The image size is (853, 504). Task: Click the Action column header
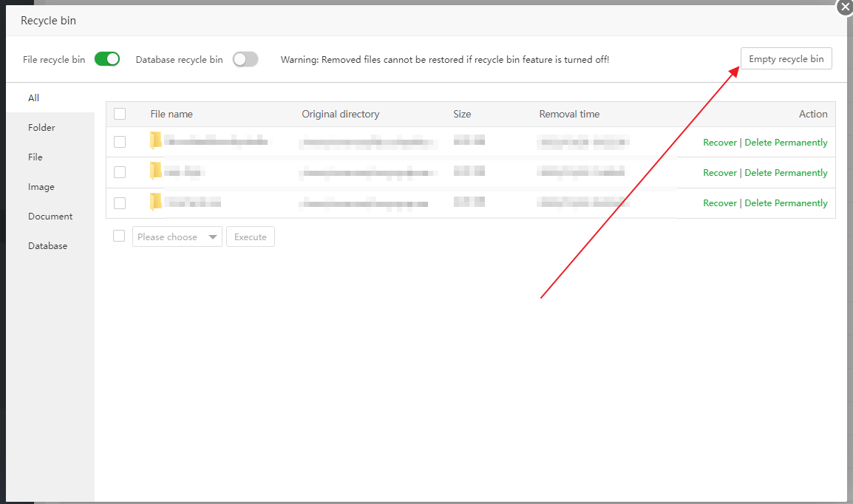(813, 114)
